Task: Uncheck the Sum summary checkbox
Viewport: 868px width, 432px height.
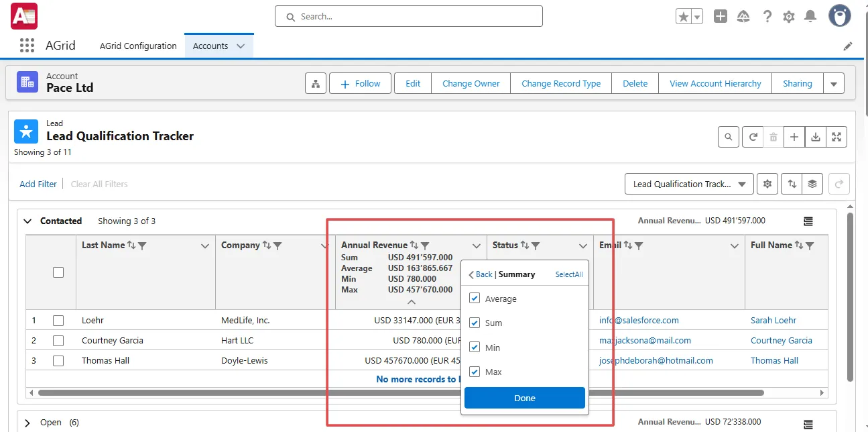Action: coord(475,323)
